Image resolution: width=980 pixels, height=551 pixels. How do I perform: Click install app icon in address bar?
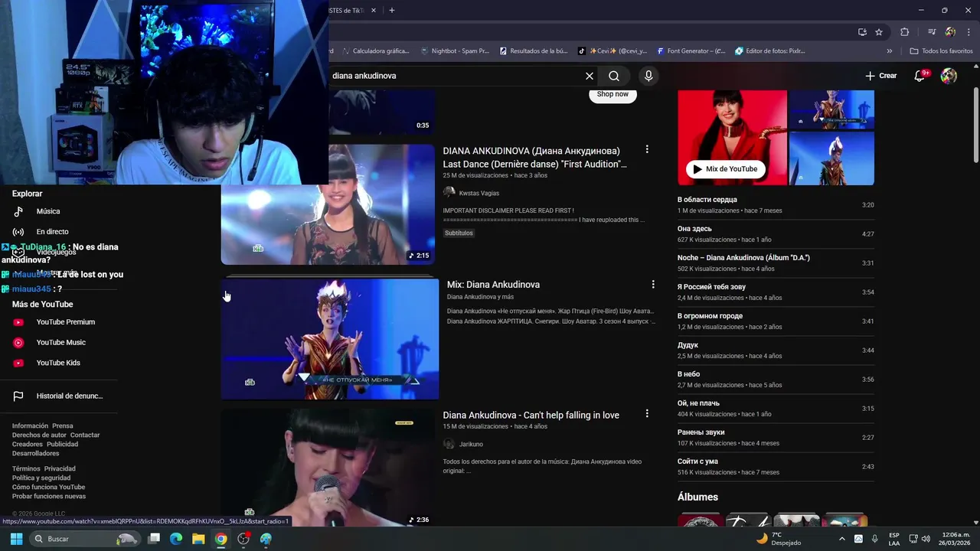862,32
